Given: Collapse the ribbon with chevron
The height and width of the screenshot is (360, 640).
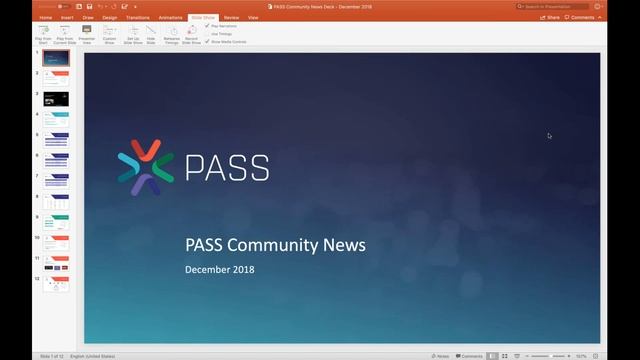Looking at the screenshot, I should 600,18.
